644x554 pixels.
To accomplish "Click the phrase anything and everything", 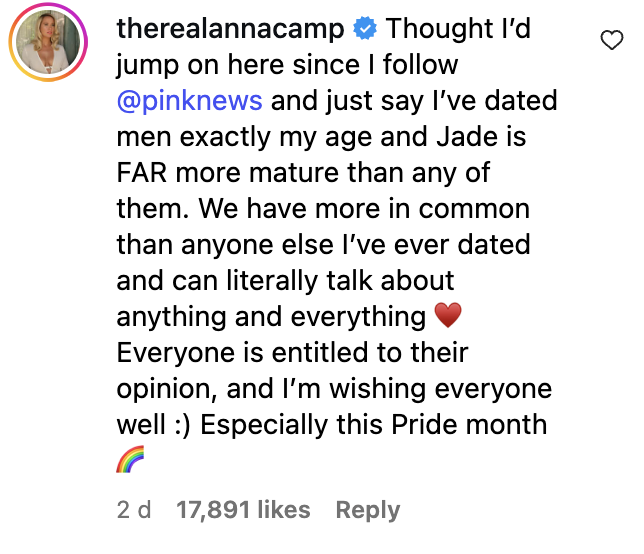I will tap(271, 317).
